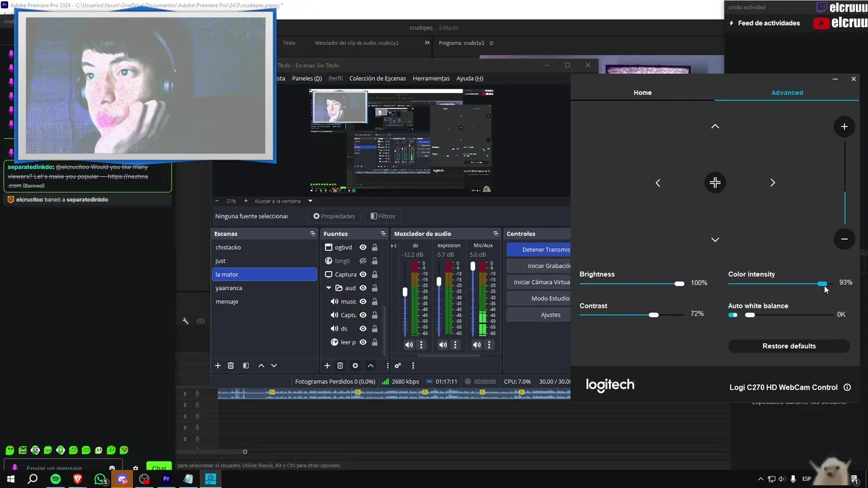Open Spotify from the Windows taskbar
This screenshot has width=868, height=488.
(56, 479)
